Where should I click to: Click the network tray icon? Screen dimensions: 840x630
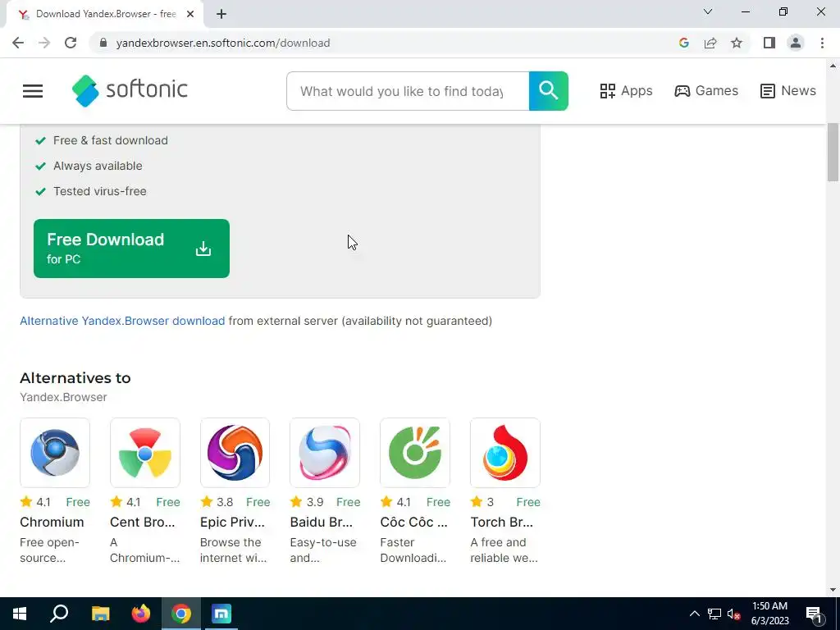(714, 614)
